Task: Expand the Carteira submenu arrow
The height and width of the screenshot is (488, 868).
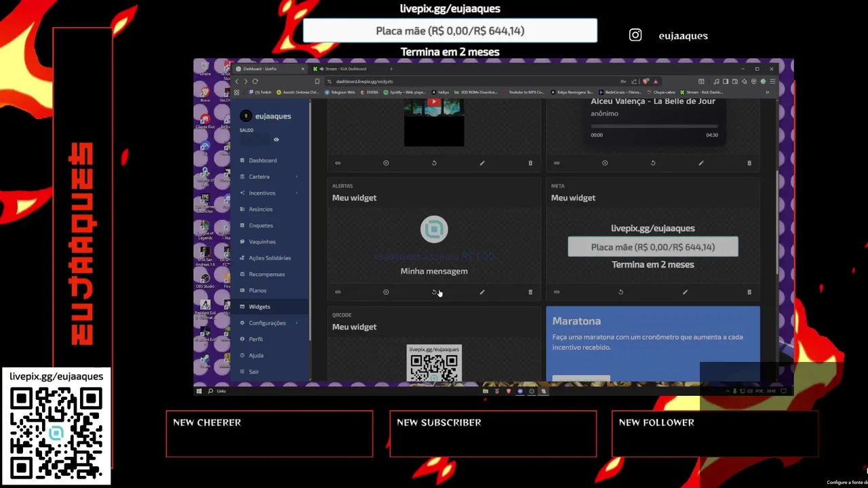Action: coord(296,177)
